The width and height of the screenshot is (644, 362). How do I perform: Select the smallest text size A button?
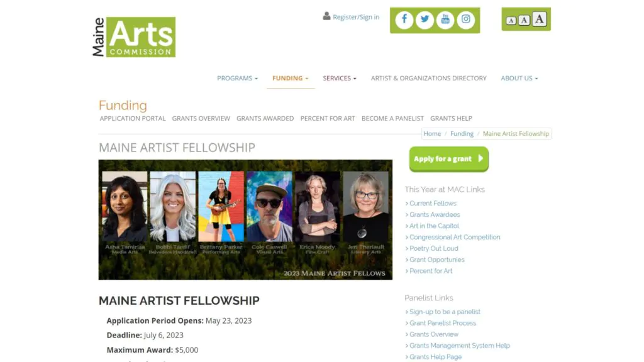coord(511,21)
